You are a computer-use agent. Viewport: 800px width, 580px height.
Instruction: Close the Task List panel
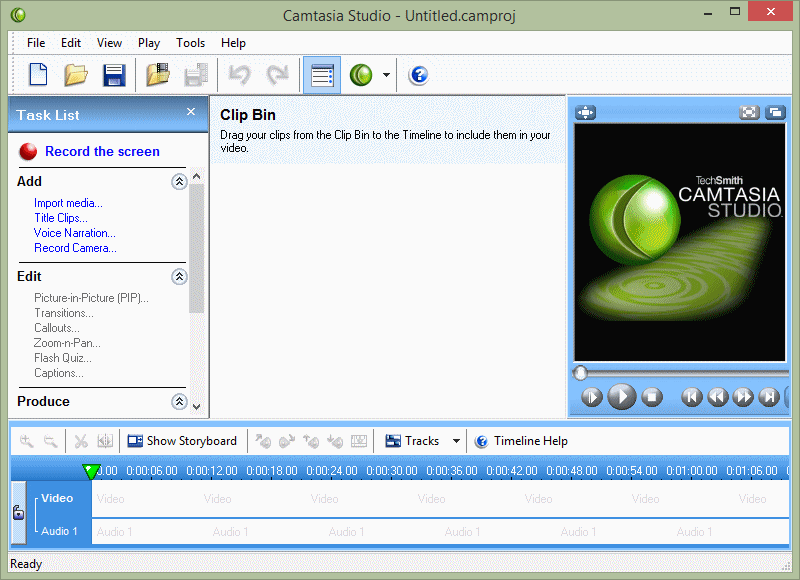tap(191, 112)
